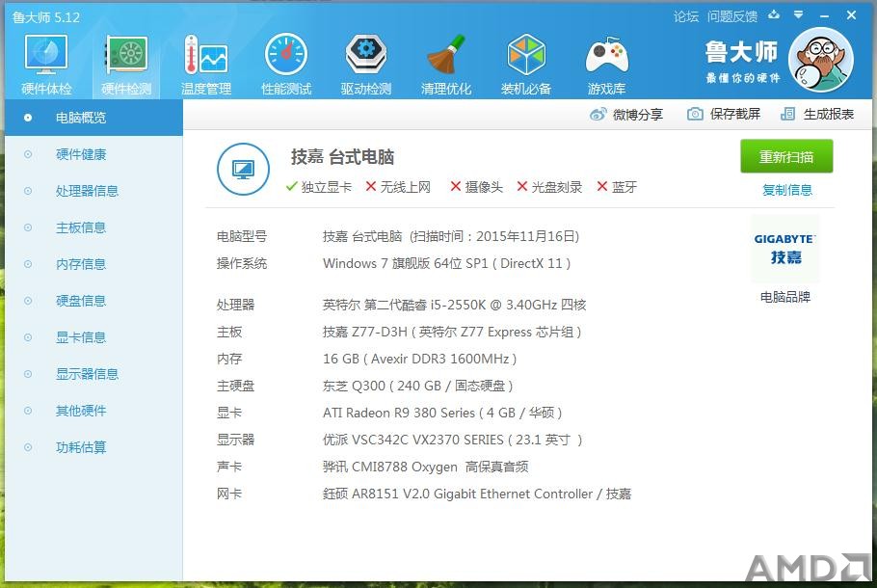Click the Weibo share icon
Screen dimensions: 877x588
[598, 114]
